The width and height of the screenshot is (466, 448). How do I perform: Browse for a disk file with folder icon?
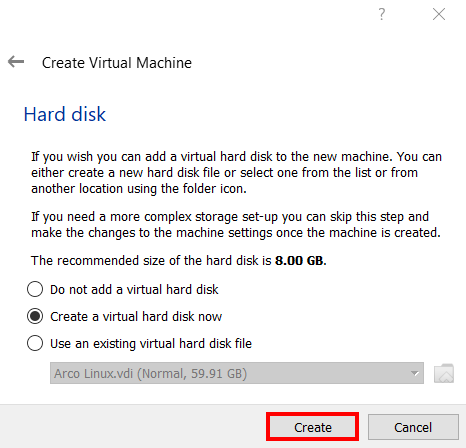[x=444, y=373]
